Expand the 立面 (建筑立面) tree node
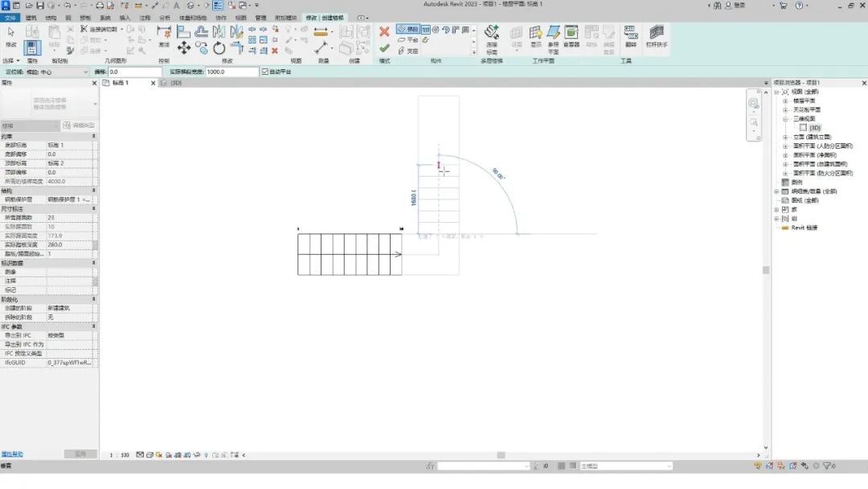This screenshot has height=489, width=868. 785,137
